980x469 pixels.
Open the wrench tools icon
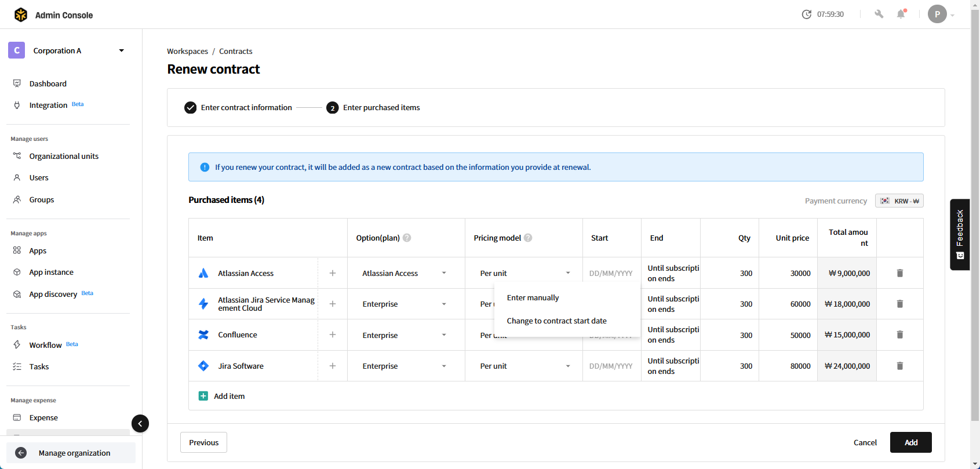[x=879, y=14]
